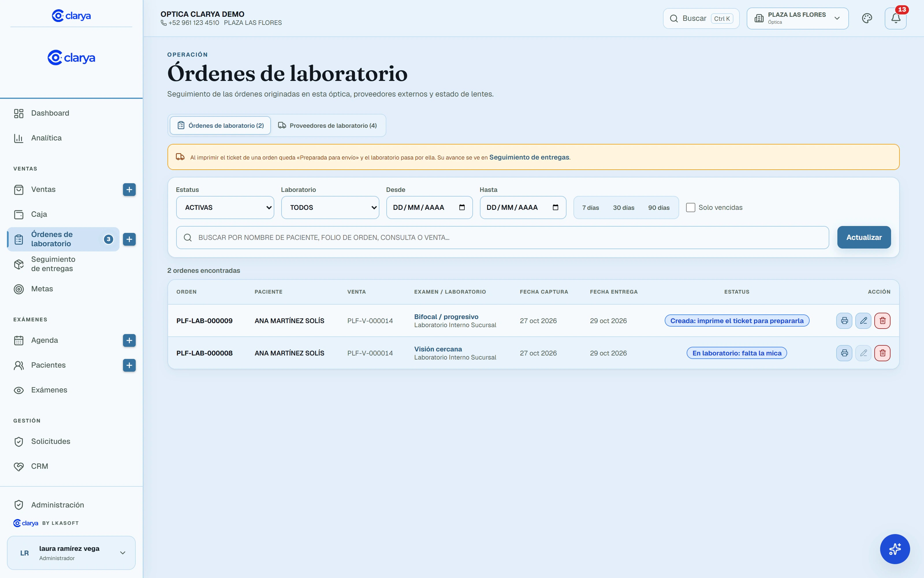This screenshot has height=578, width=924.
Task: Click the clarya logo in the sidebar
Action: pos(71,58)
